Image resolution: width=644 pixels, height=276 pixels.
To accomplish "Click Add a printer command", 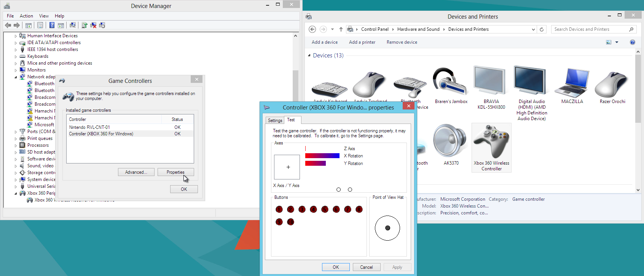I will pyautogui.click(x=362, y=42).
